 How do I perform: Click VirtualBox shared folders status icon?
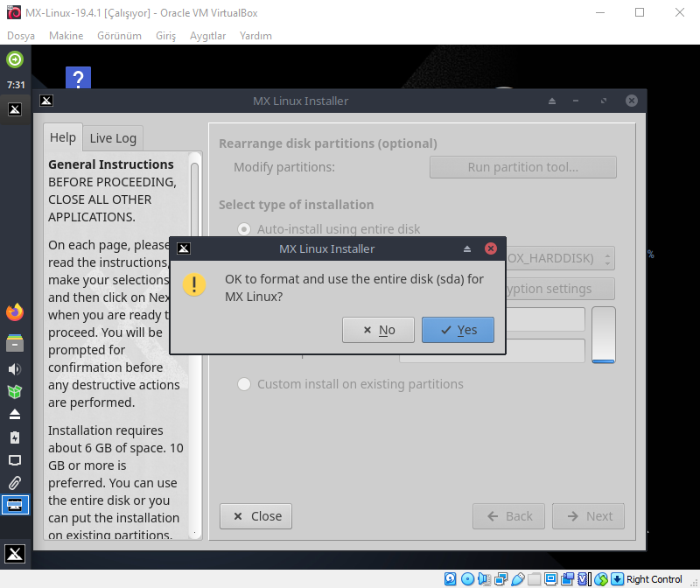pyautogui.click(x=535, y=579)
